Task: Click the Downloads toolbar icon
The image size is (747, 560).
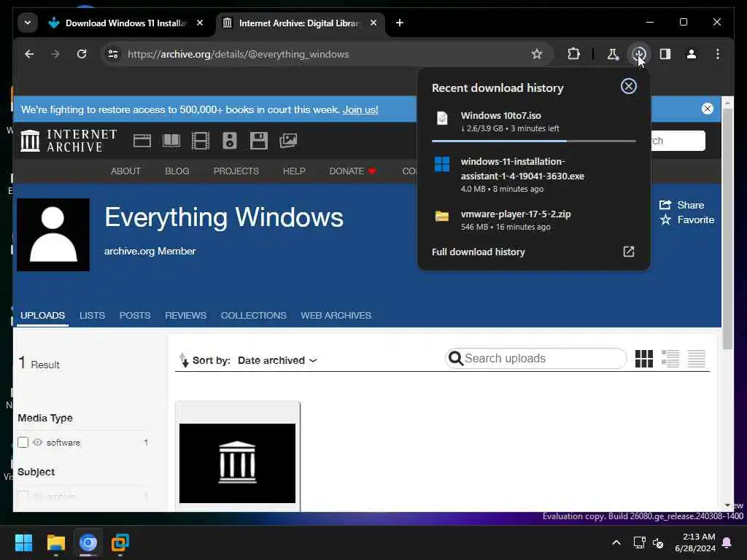Action: coord(638,54)
